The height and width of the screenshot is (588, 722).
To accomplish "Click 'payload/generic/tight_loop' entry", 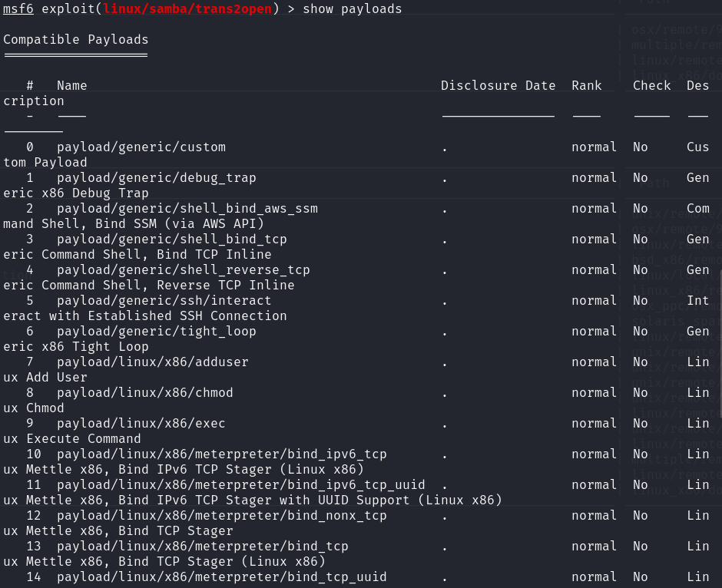I will click(x=157, y=332).
